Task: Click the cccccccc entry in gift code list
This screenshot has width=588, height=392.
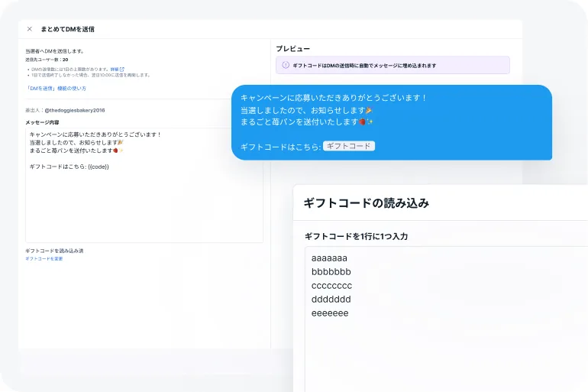Action: tap(332, 286)
